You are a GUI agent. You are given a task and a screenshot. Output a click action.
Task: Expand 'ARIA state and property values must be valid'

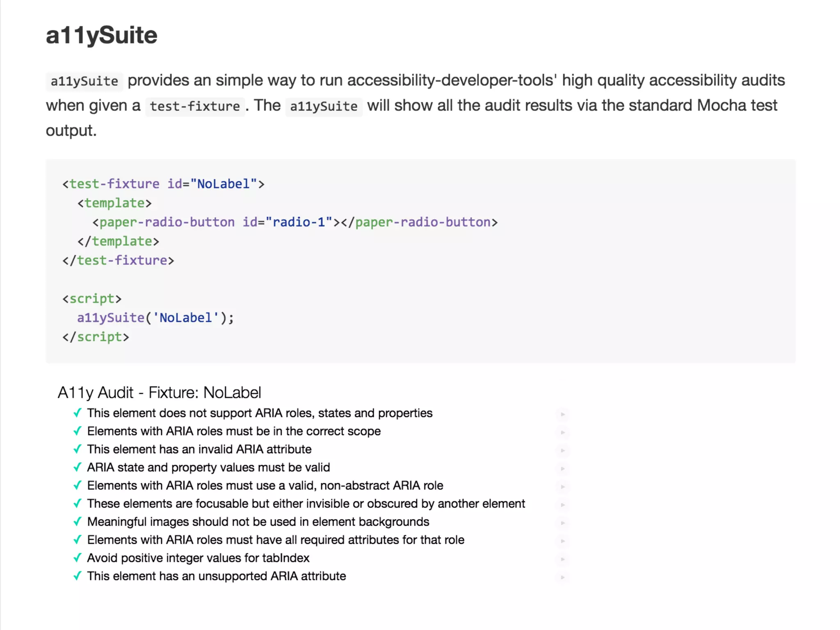208,467
